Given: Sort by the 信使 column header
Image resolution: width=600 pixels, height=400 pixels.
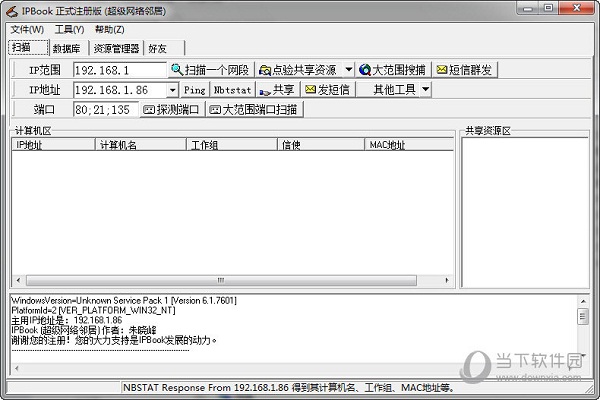Looking at the screenshot, I should pyautogui.click(x=321, y=145).
